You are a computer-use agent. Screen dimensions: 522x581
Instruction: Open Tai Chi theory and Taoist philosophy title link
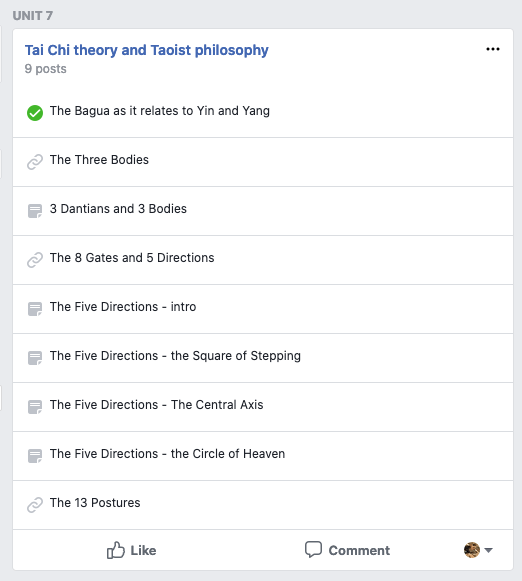(147, 50)
